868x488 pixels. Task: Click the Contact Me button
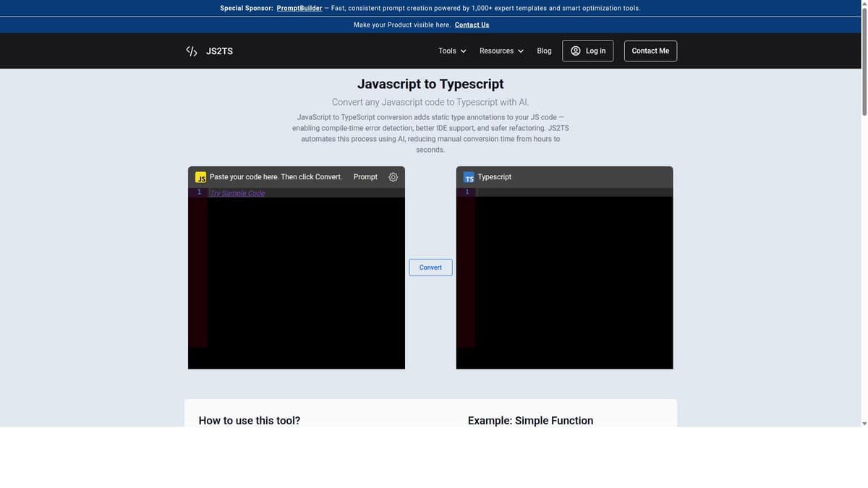pyautogui.click(x=650, y=51)
